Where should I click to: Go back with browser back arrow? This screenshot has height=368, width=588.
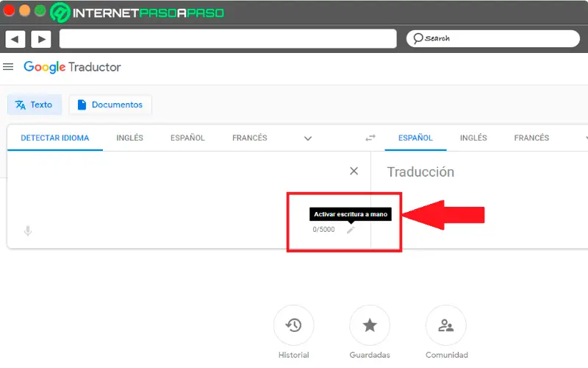tap(15, 39)
